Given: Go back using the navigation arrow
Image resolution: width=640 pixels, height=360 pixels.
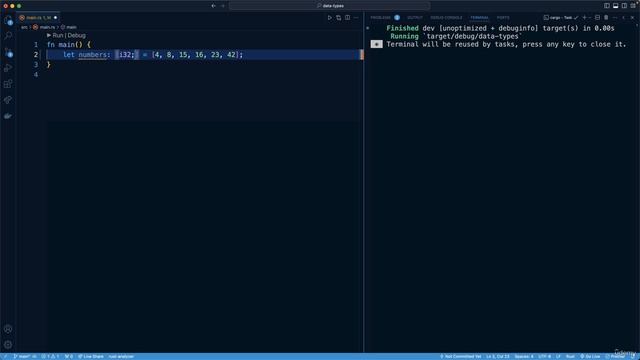Looking at the screenshot, I should (x=213, y=6).
